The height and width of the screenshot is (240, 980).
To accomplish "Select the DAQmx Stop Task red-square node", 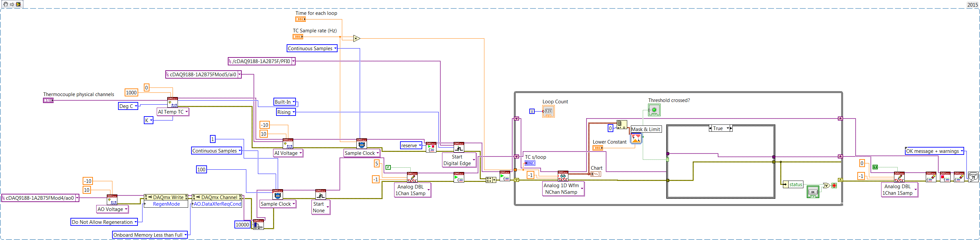I will 945,177.
